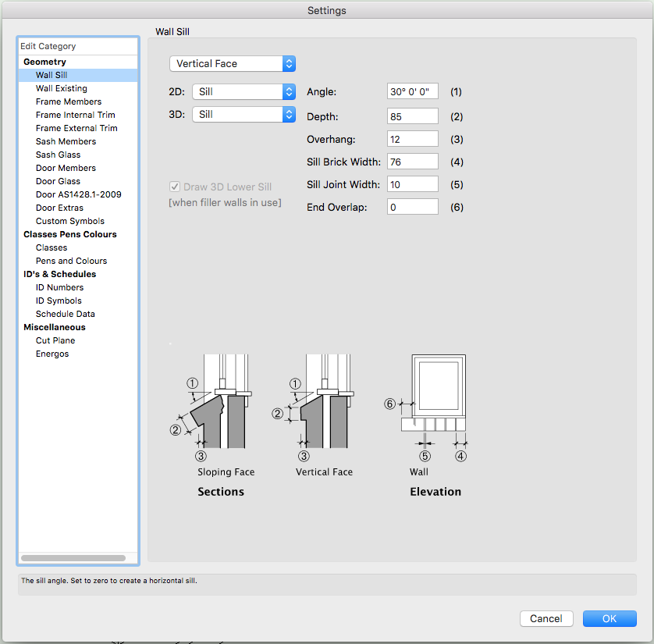Click the End Overlap value field

point(412,206)
